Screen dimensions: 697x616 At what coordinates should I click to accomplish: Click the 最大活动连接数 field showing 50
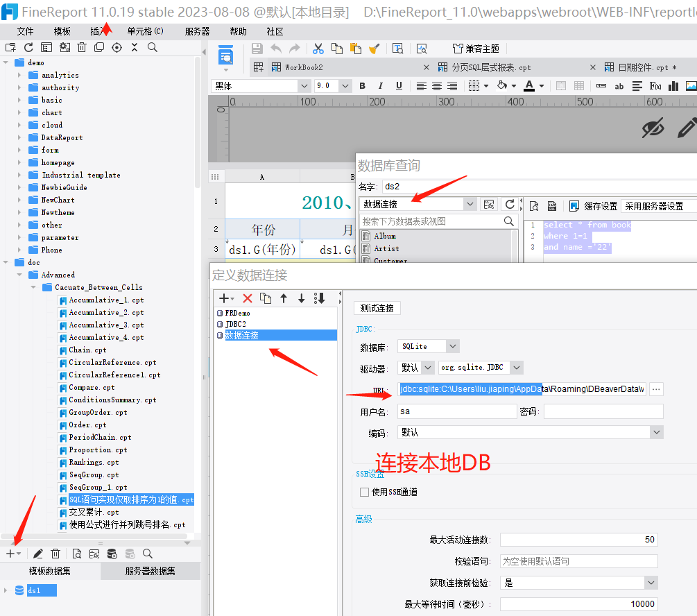tap(579, 540)
